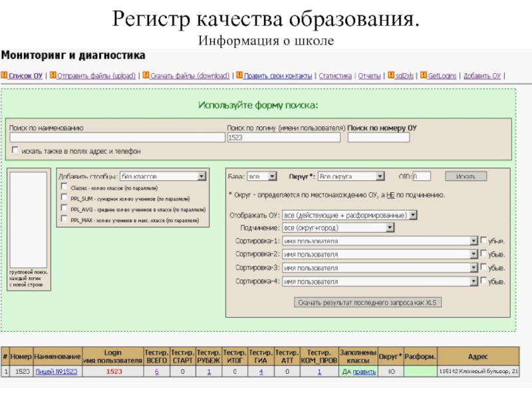The image size is (532, 399).
Task: Enable search in address and phone fields
Action: click(x=15, y=151)
